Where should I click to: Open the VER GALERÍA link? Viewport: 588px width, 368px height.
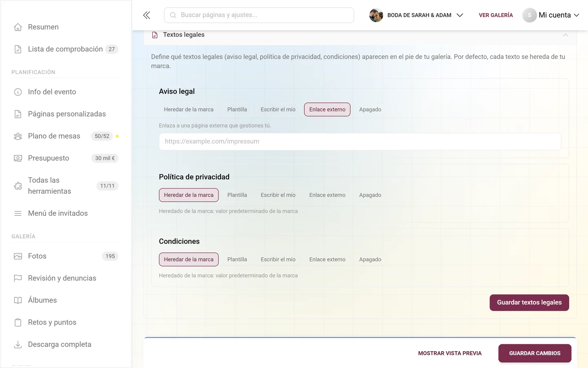[496, 15]
